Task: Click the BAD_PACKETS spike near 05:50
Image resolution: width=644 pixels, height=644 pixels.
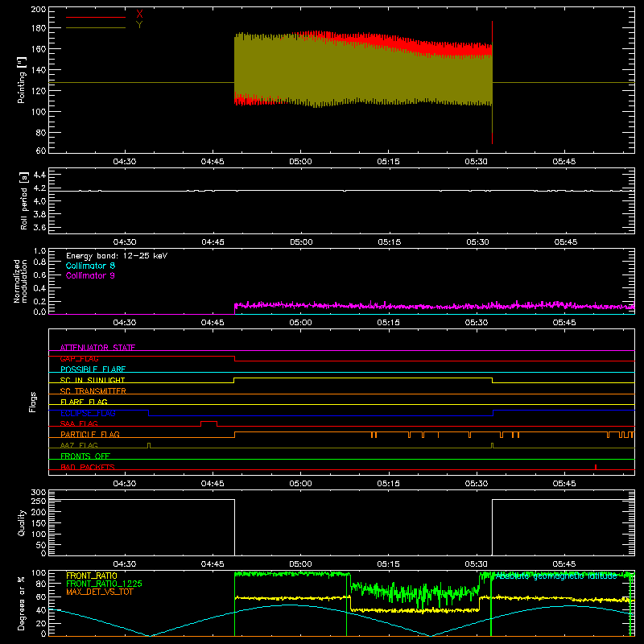Action: click(x=596, y=467)
